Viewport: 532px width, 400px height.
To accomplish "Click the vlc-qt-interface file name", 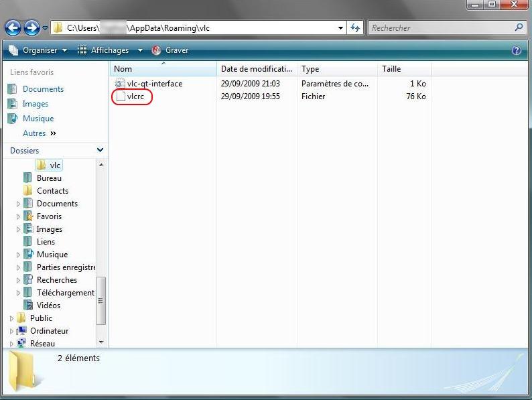I will (155, 84).
